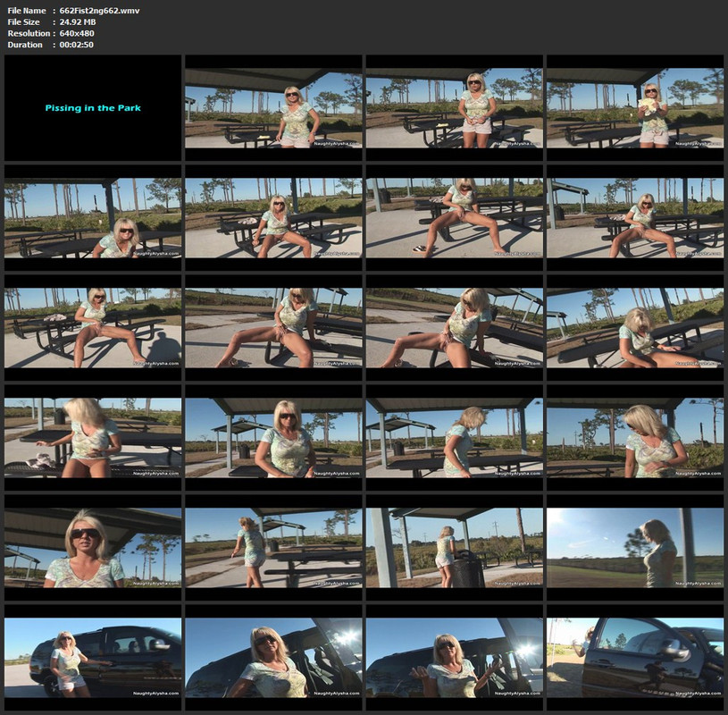Open the black title card thumbnail
Viewport: 728px width, 715px height.
(93, 108)
